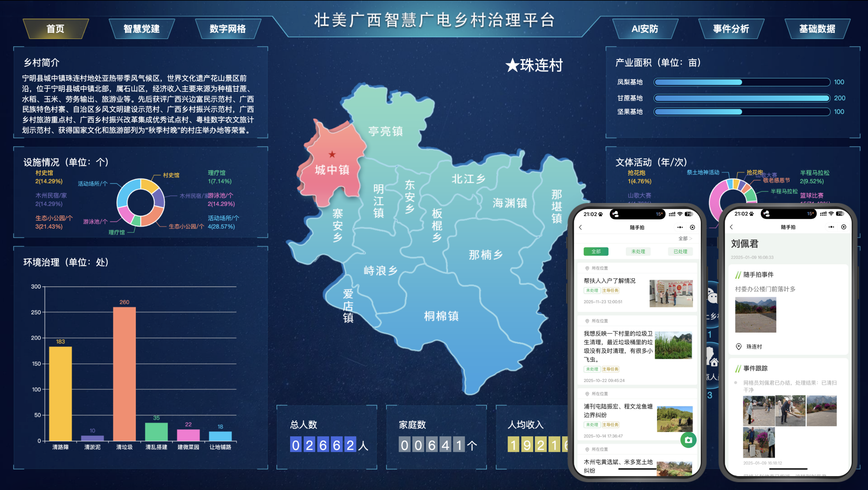Image resolution: width=868 pixels, height=490 pixels.
Task: Click the 事件分析 navigation button
Action: coord(732,29)
